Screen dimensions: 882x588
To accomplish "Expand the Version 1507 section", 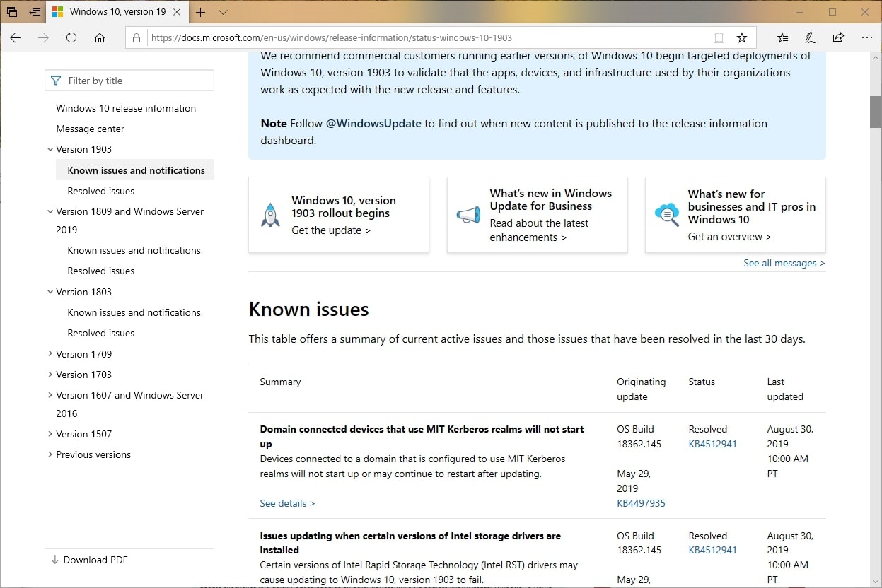I will (x=50, y=434).
